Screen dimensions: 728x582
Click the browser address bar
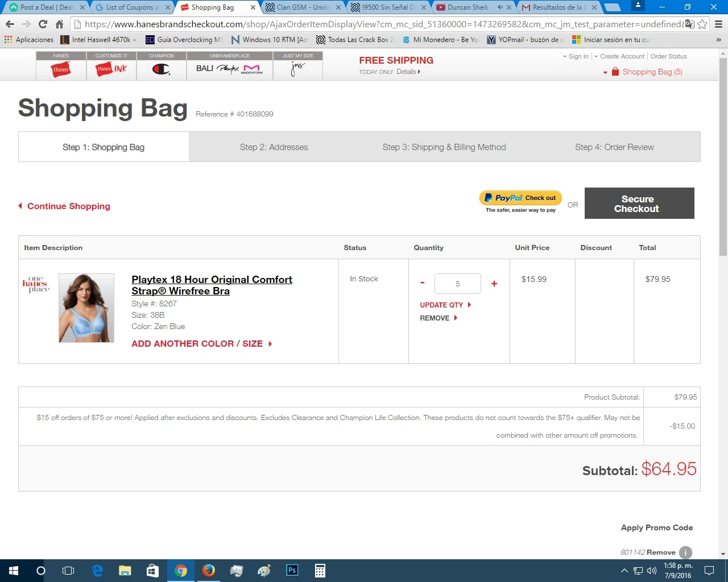(381, 24)
